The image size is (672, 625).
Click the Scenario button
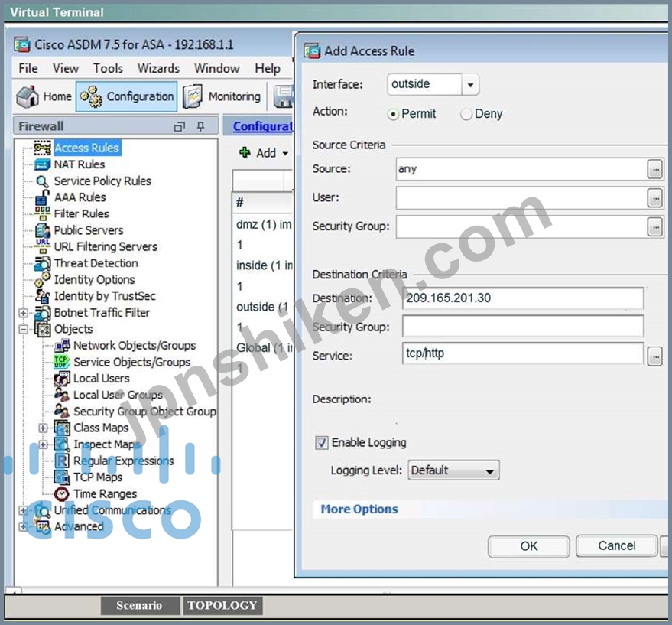pos(140,606)
